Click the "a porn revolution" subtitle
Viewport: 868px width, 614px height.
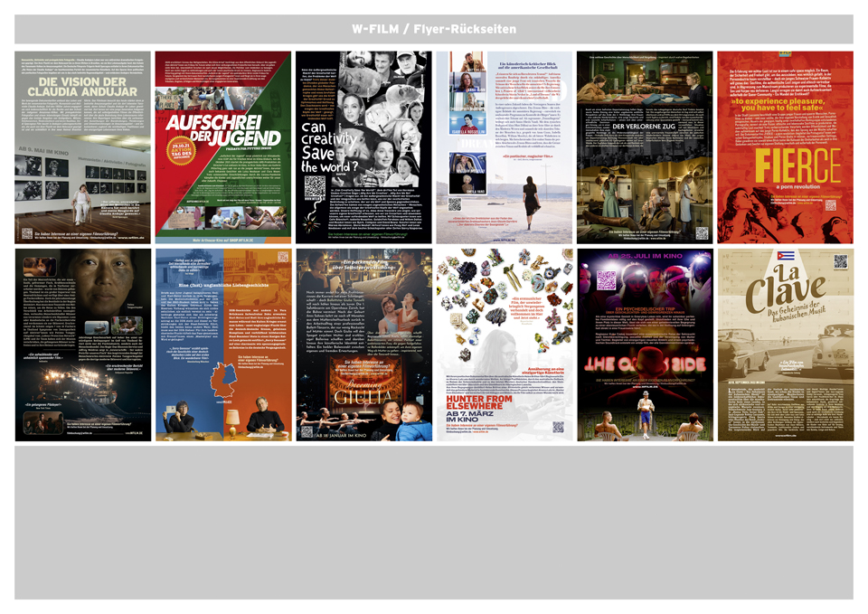(797, 186)
